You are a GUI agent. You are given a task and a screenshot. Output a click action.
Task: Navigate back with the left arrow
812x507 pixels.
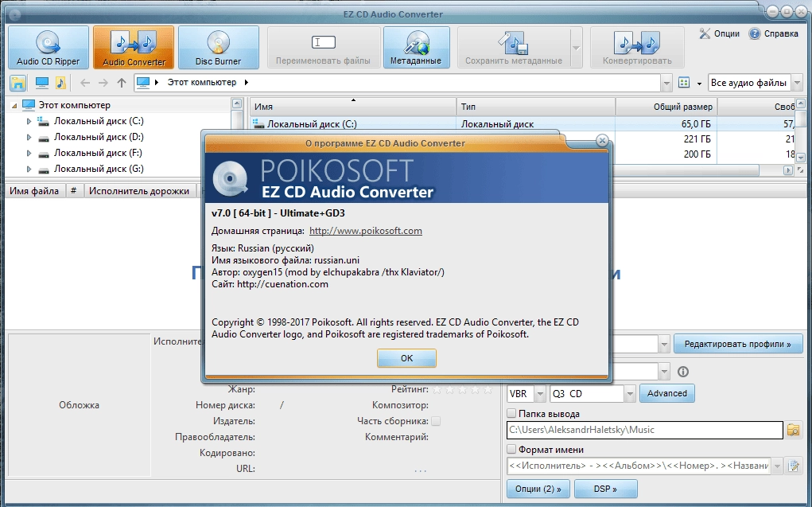(x=85, y=83)
